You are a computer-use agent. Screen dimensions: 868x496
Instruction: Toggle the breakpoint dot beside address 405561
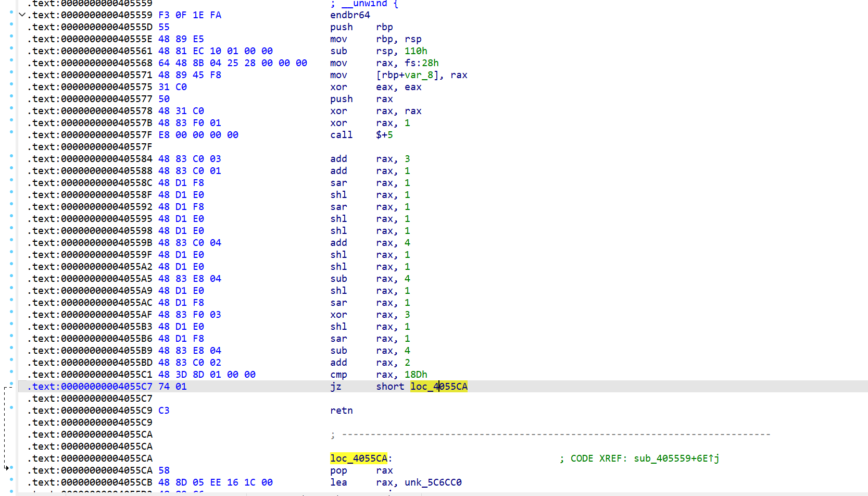coord(11,48)
